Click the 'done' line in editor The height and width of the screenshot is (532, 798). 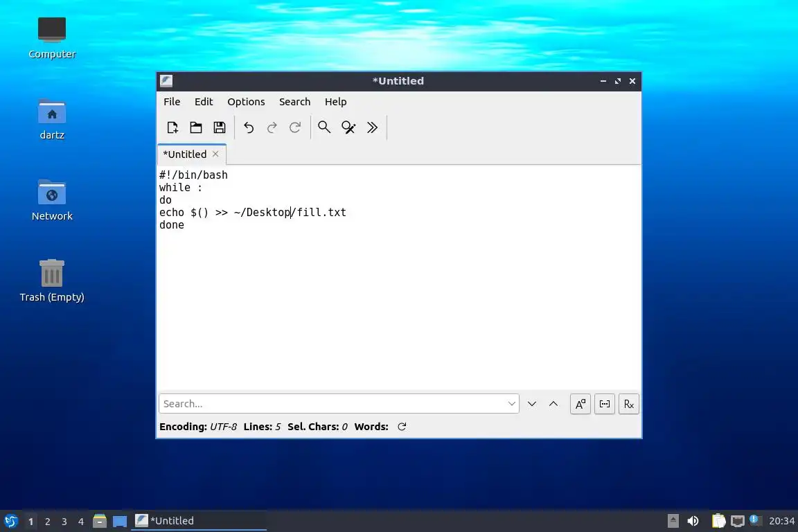172,225
